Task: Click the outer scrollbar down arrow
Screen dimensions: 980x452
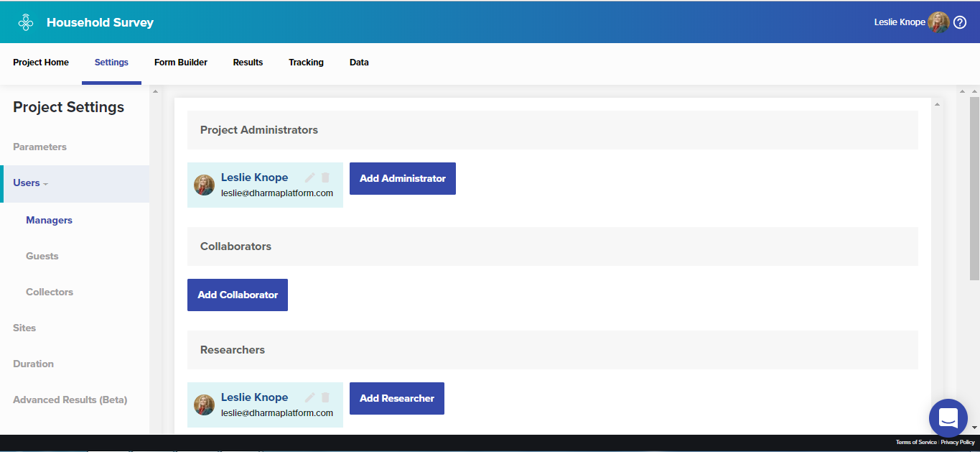Action: 974,428
